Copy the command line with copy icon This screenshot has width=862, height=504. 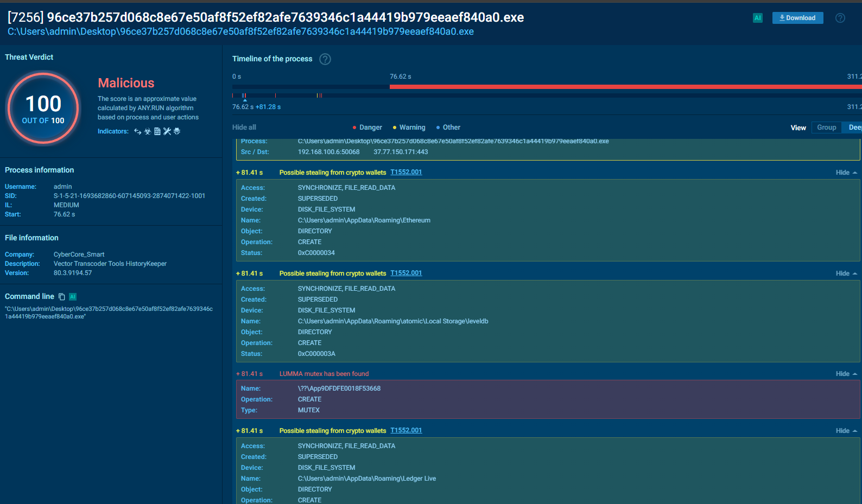(x=62, y=297)
